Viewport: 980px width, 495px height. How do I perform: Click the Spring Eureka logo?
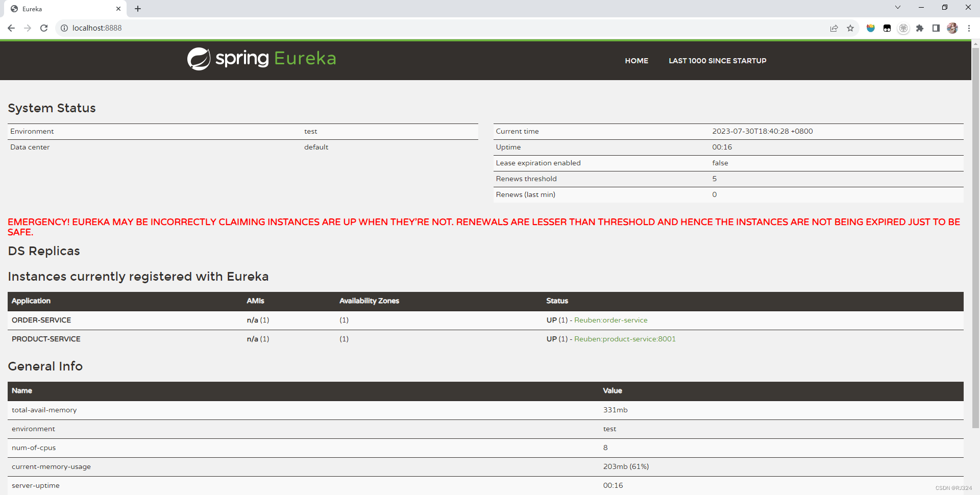tap(261, 59)
